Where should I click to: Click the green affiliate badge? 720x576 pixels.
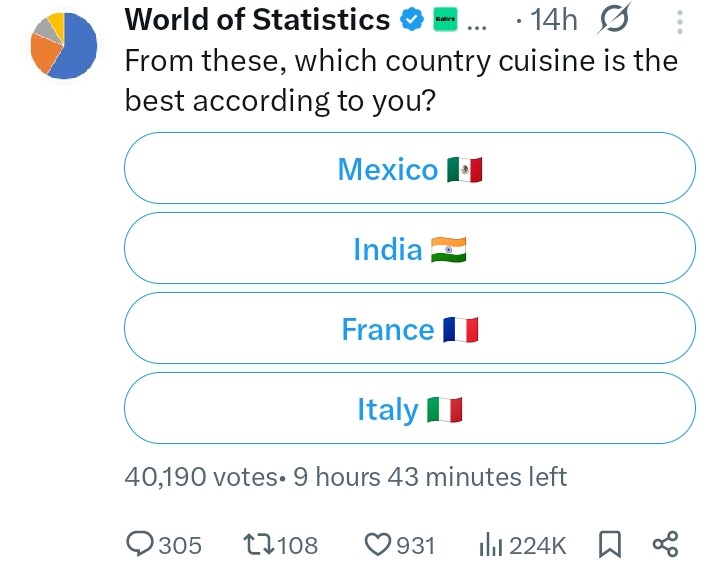pos(445,20)
